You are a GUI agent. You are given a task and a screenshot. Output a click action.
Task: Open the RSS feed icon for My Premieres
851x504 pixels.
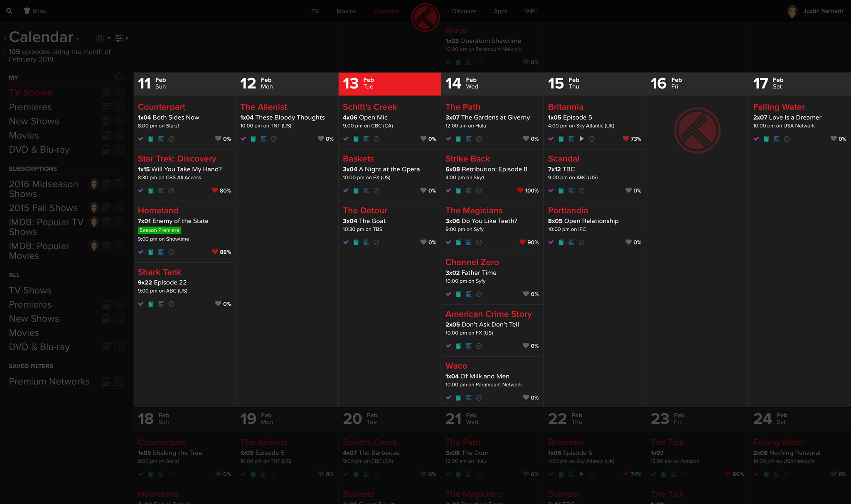119,107
